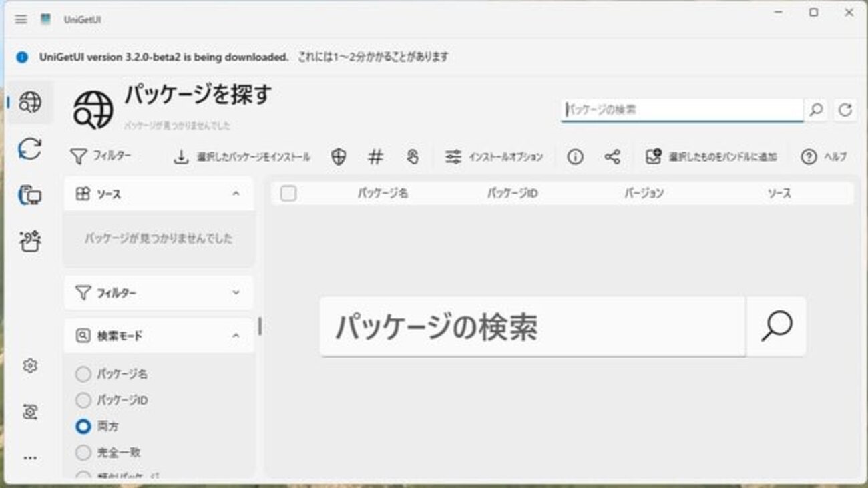Click the side panel splitter handle
Image resolution: width=868 pixels, height=488 pixels.
[x=260, y=326]
